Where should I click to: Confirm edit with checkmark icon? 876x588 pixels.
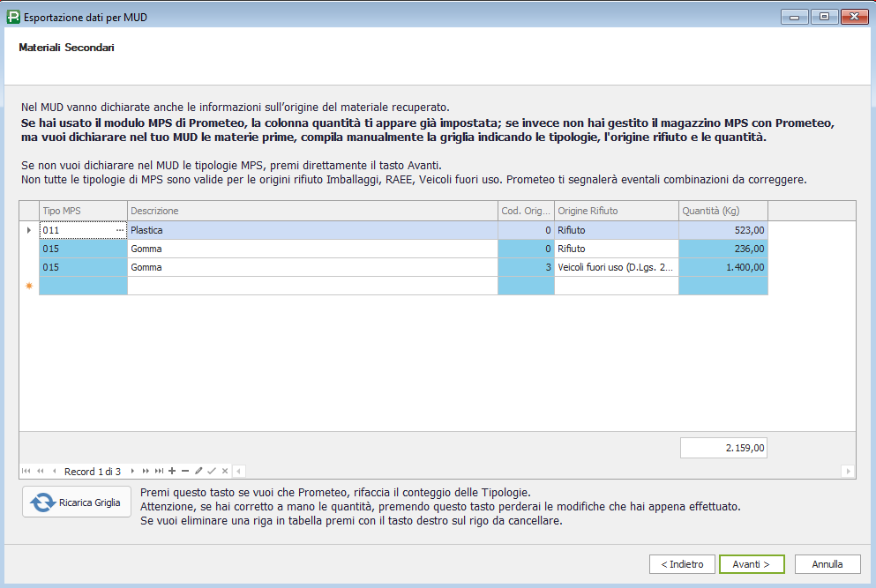pos(212,472)
